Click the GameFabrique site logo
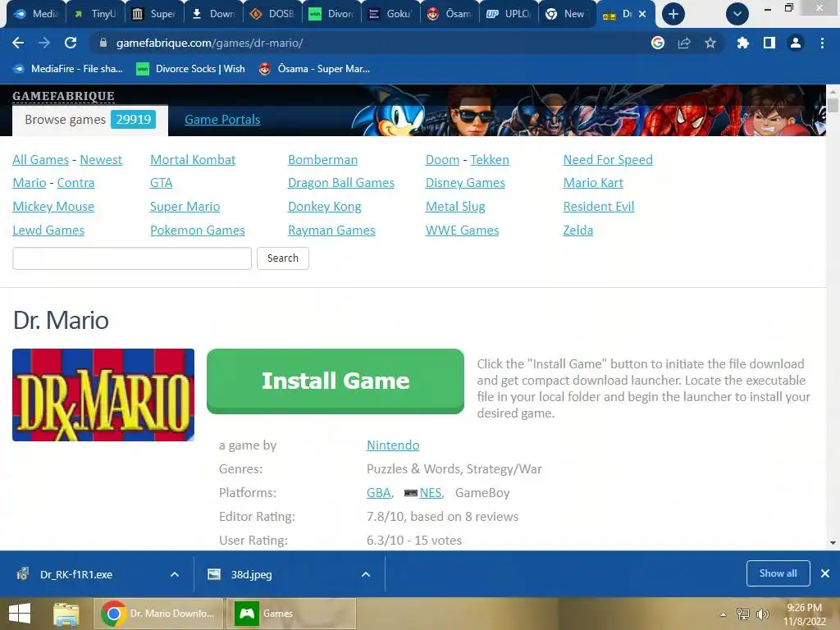The image size is (840, 630). tap(63, 96)
